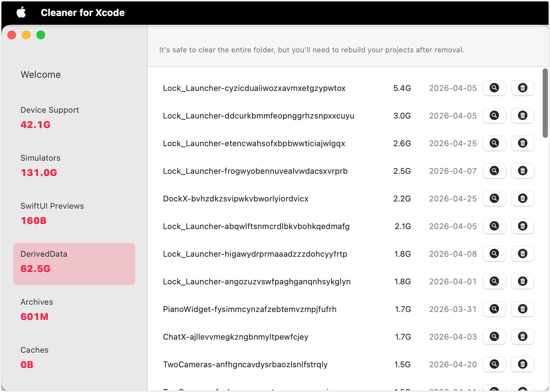
Task: Click the date 2026-04-01
Action: (x=453, y=282)
